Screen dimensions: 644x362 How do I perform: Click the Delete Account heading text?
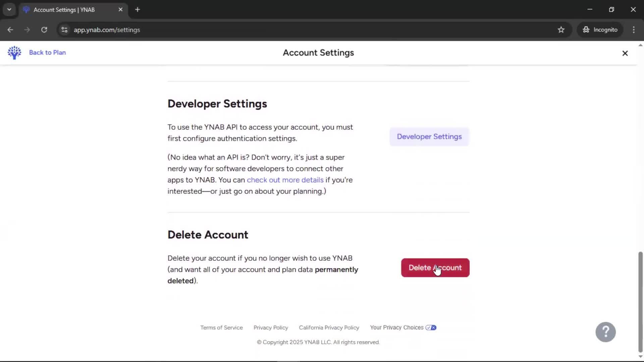[x=208, y=235]
